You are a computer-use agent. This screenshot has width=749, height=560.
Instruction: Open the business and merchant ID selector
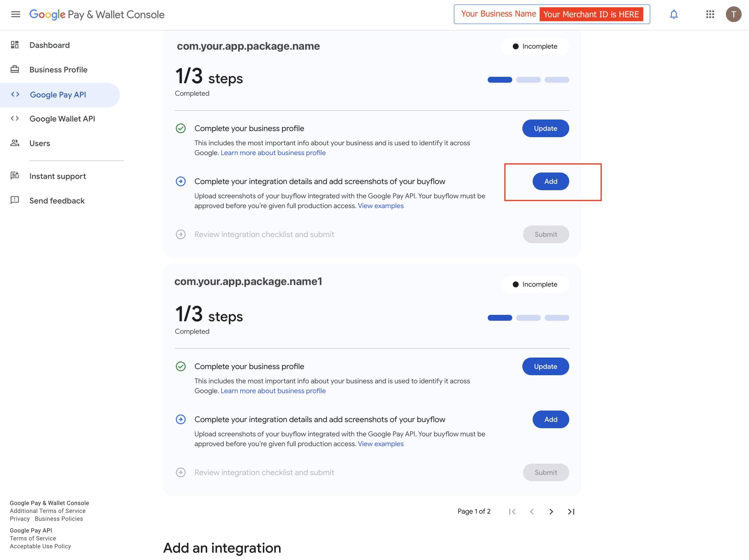coord(552,14)
